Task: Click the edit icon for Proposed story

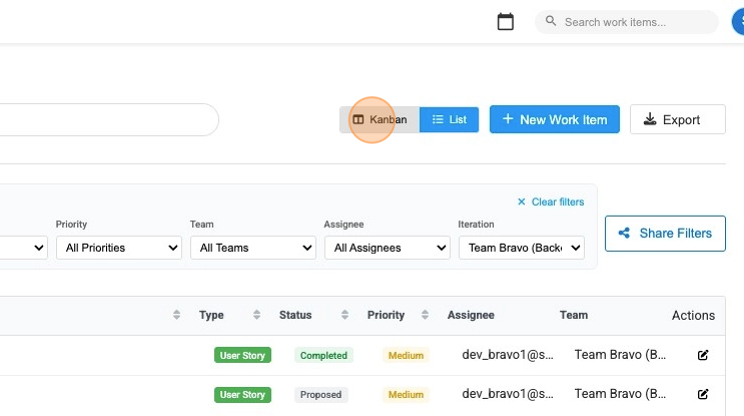Action: coord(703,394)
